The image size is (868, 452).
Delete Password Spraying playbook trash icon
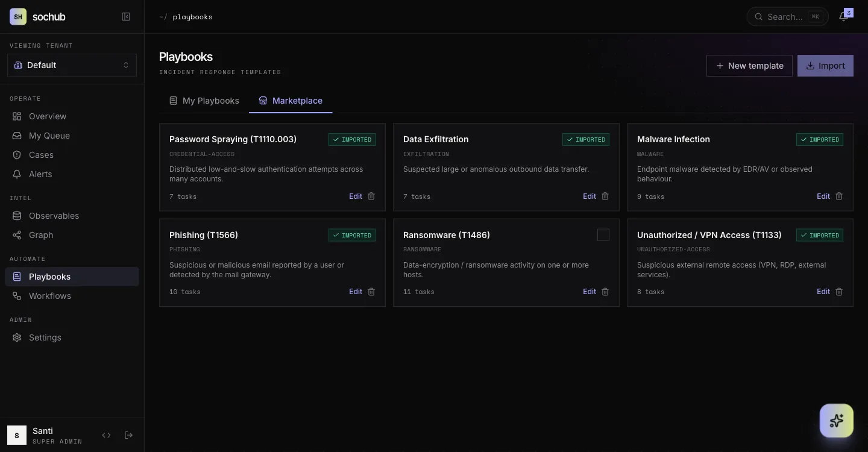tap(371, 196)
